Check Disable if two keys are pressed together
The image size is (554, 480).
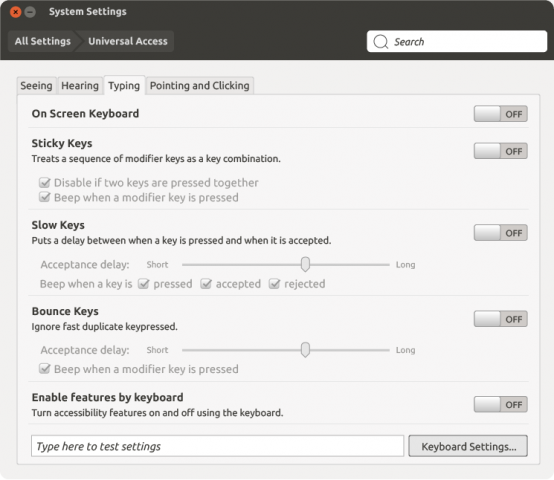[45, 183]
